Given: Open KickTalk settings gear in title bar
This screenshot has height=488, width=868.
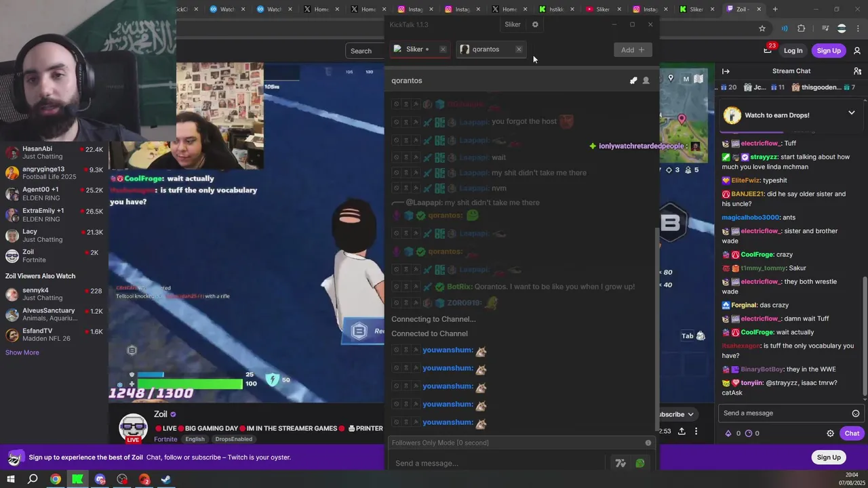Looking at the screenshot, I should tap(535, 24).
